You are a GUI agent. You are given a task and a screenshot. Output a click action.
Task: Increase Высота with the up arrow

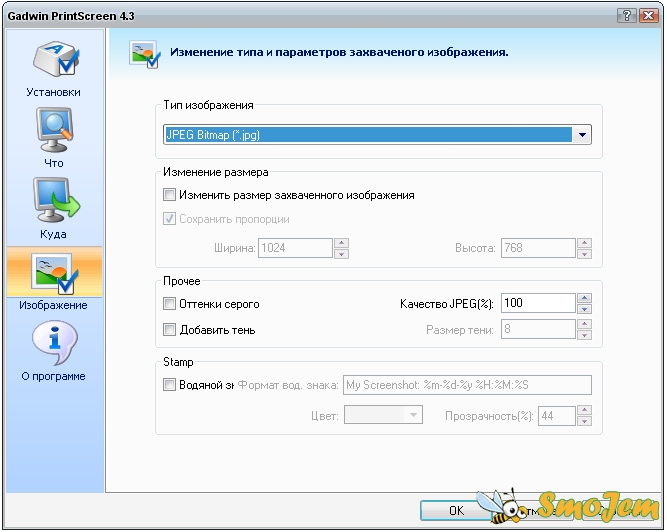(x=584, y=243)
